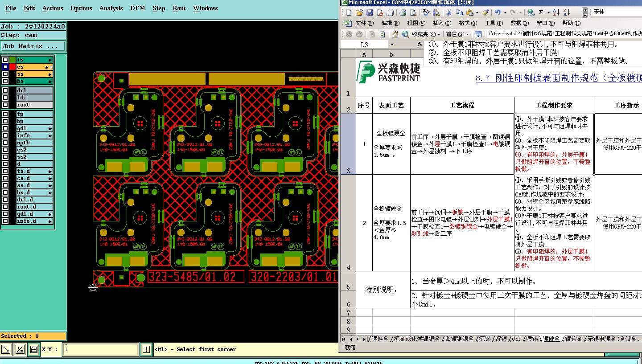Switch to the 镀软金 sheet tab

pos(573,339)
